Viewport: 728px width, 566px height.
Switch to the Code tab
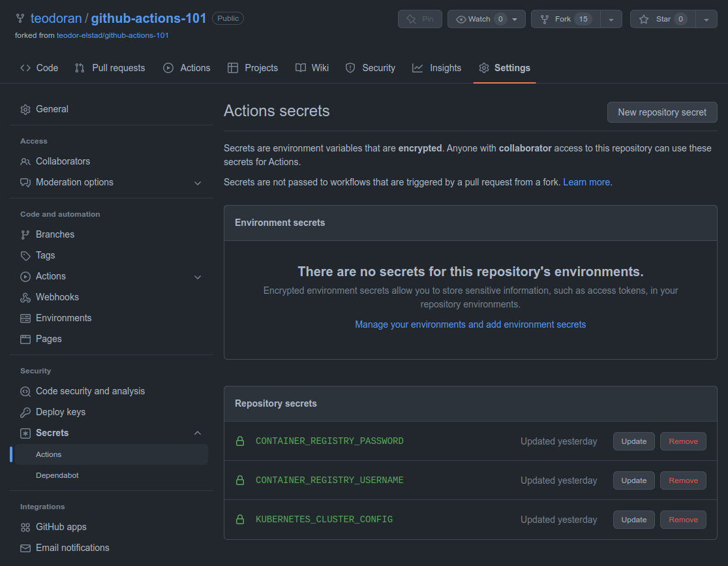[39, 68]
